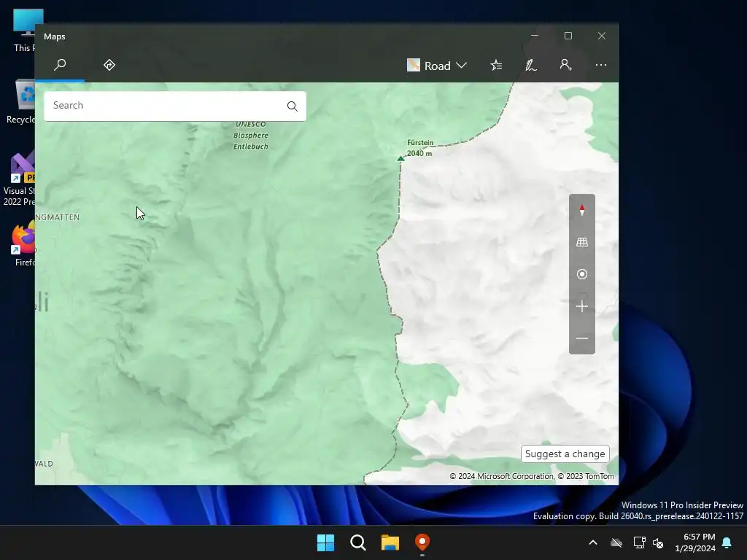Expand the Road map view dropdown

click(x=437, y=65)
